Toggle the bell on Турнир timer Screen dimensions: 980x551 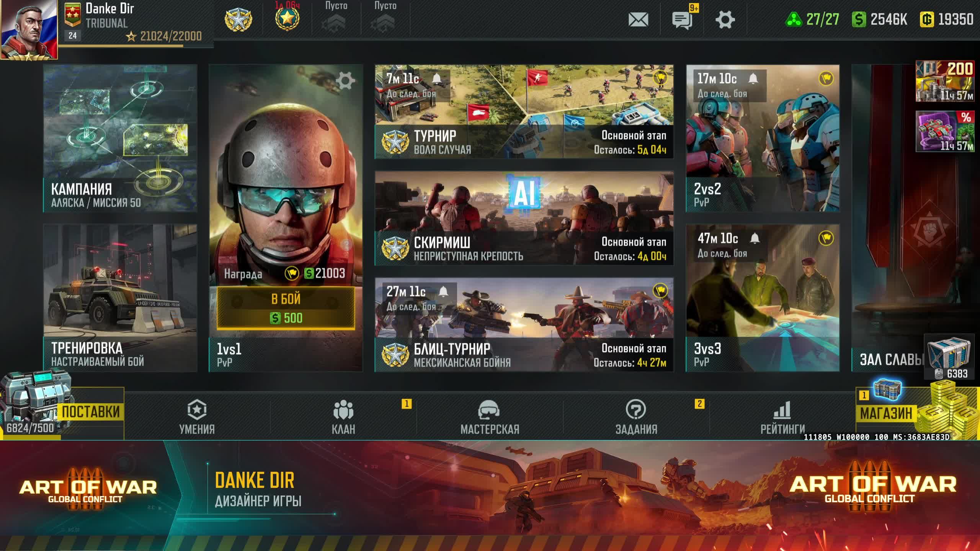pyautogui.click(x=437, y=78)
